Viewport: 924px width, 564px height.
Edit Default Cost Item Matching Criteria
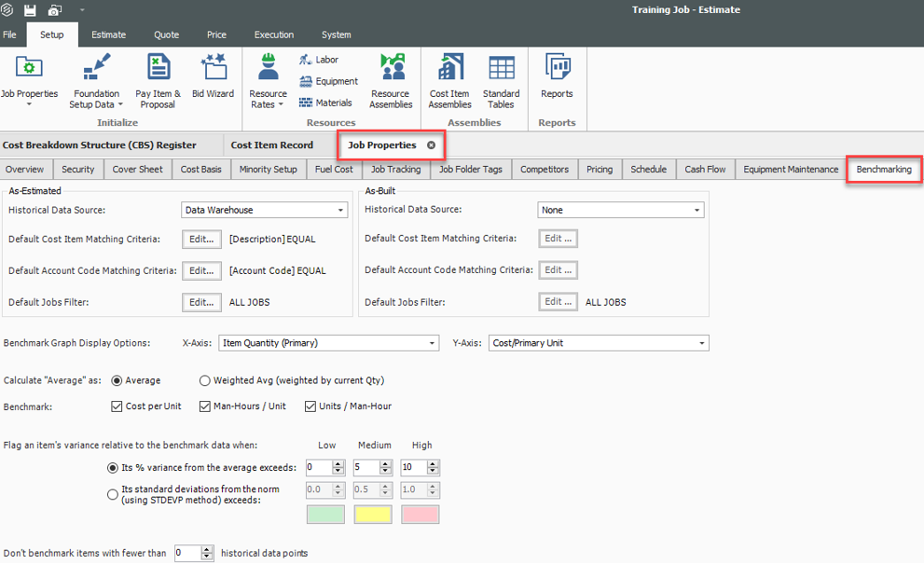[201, 239]
